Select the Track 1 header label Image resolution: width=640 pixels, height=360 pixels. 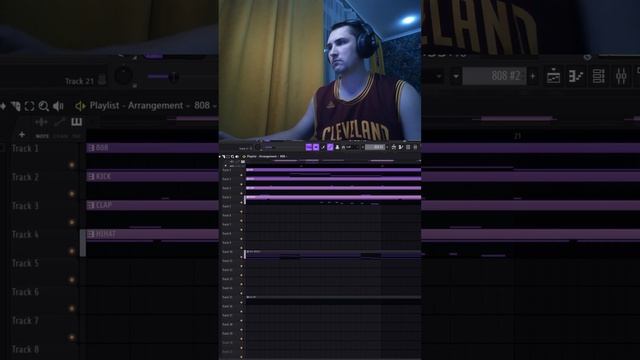[25, 149]
